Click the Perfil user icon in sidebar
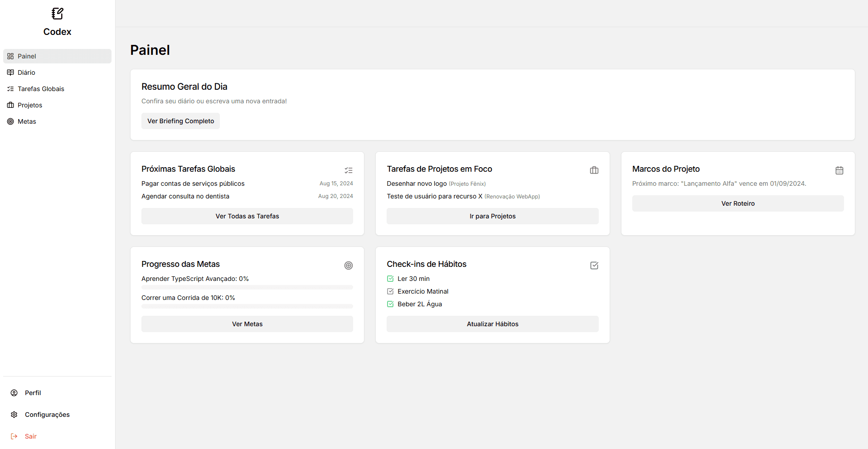The width and height of the screenshot is (868, 449). tap(14, 393)
